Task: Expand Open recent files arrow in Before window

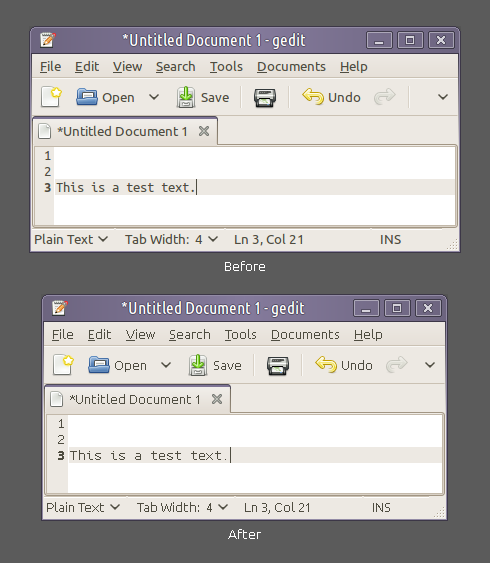Action: coord(154,97)
